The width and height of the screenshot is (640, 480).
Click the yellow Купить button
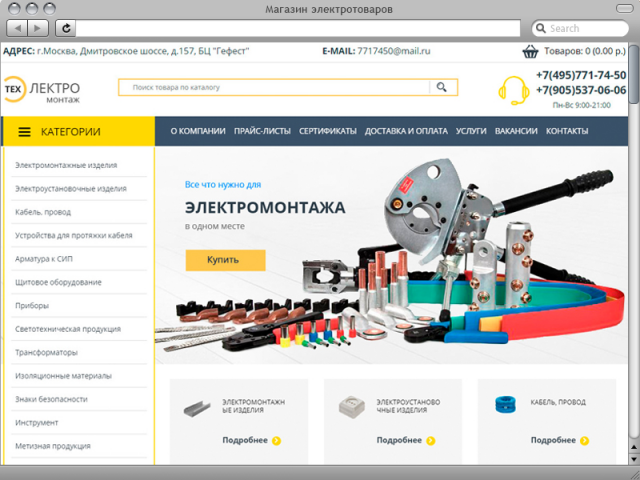pyautogui.click(x=225, y=260)
